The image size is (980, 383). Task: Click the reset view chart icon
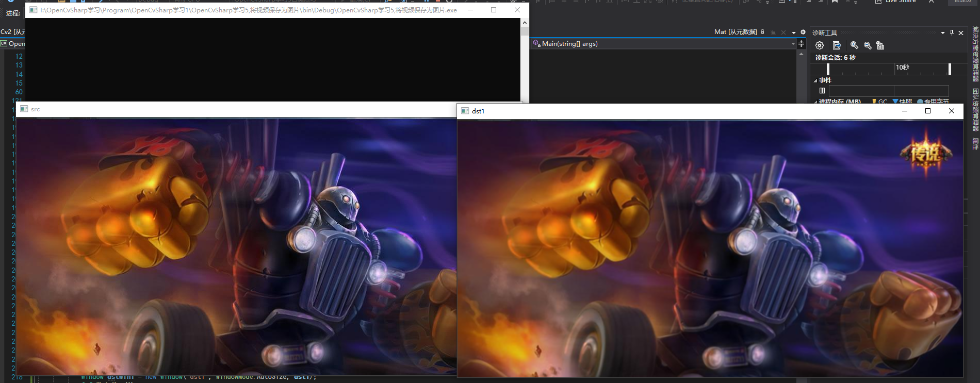click(880, 45)
